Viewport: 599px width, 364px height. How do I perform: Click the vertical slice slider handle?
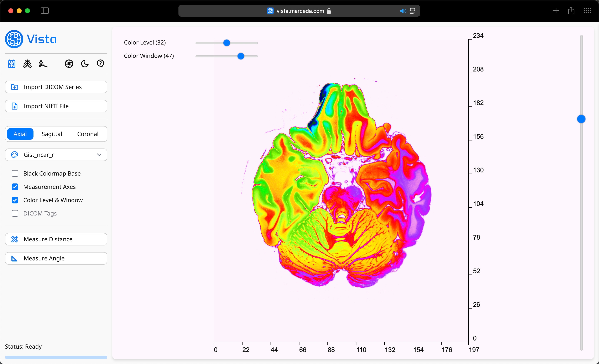tap(581, 119)
